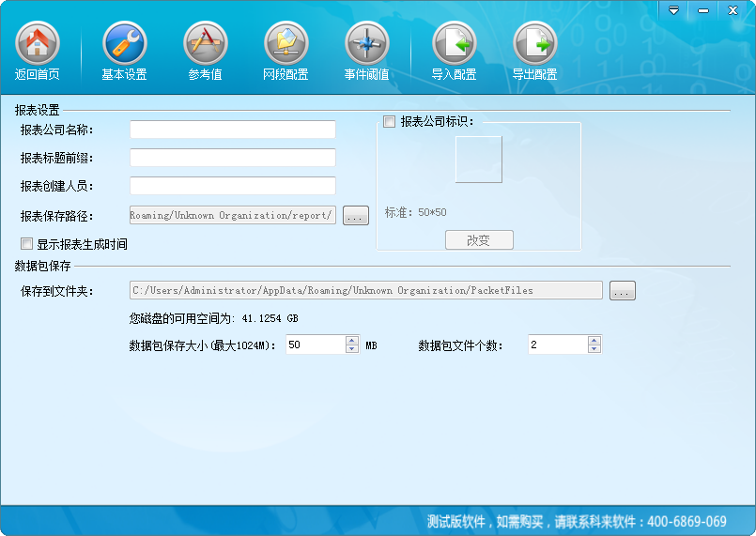Close the settings window
The height and width of the screenshot is (536, 756).
point(733,10)
